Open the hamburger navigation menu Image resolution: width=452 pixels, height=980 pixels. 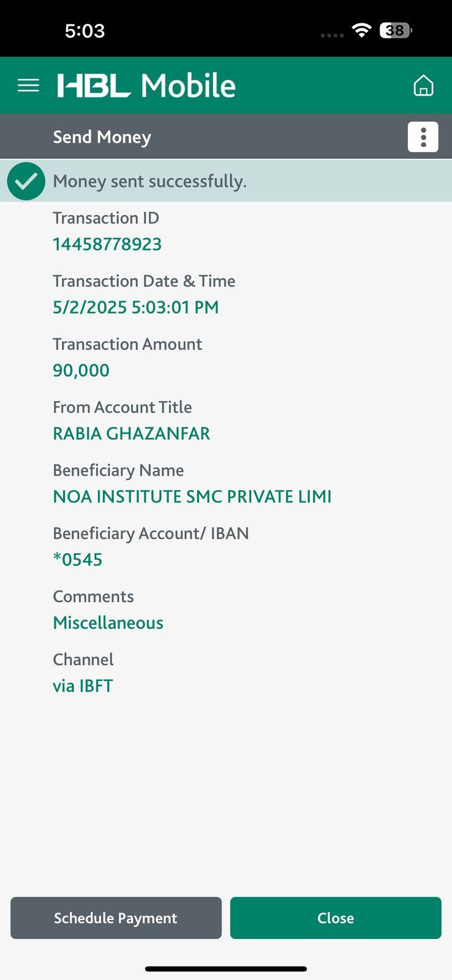coord(28,85)
